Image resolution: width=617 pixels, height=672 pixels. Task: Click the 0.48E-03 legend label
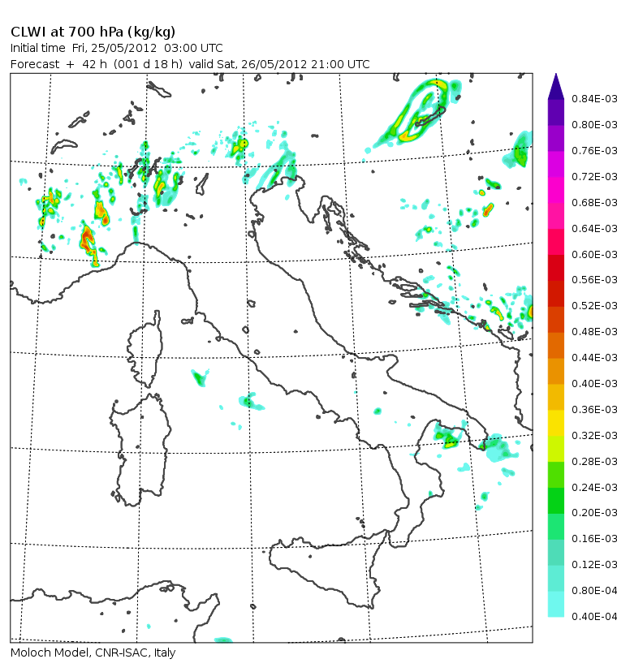point(594,332)
